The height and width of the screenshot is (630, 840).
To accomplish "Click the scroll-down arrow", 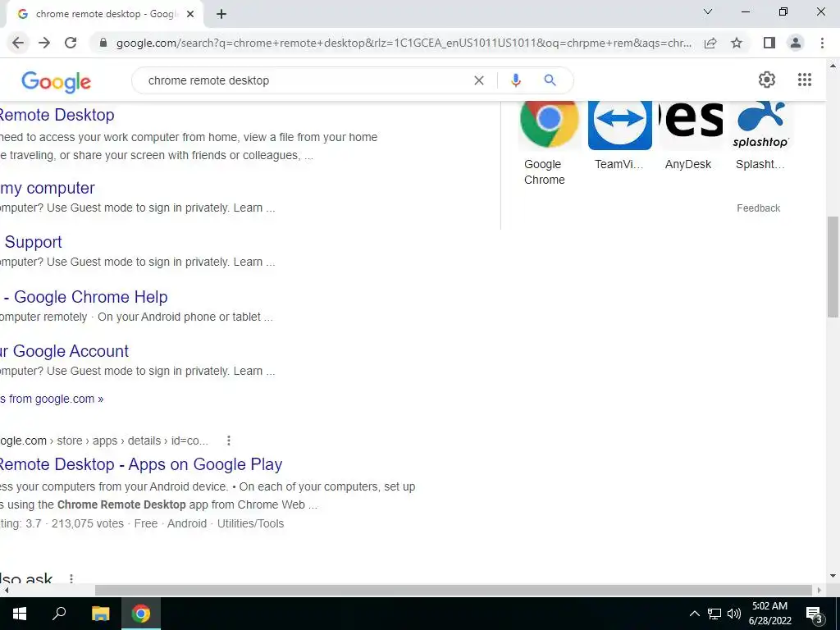I will tap(833, 576).
